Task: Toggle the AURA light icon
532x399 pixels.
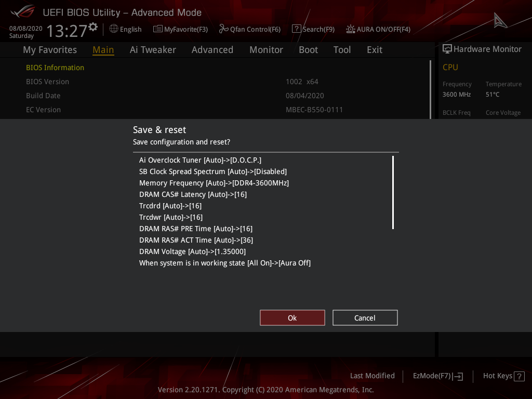Action: pos(351,29)
